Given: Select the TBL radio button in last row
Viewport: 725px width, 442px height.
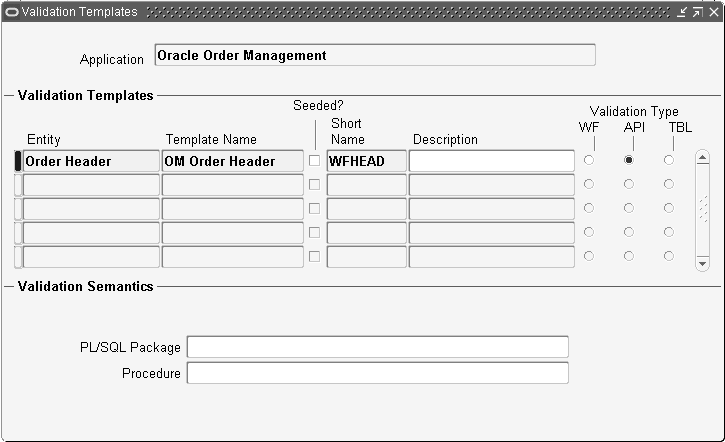Looking at the screenshot, I should 669,256.
